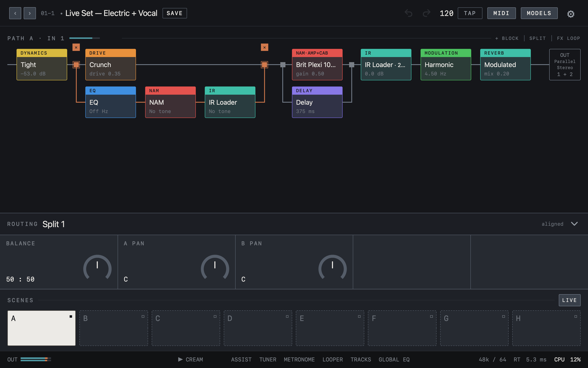Toggle scene B indicator square

point(143,316)
